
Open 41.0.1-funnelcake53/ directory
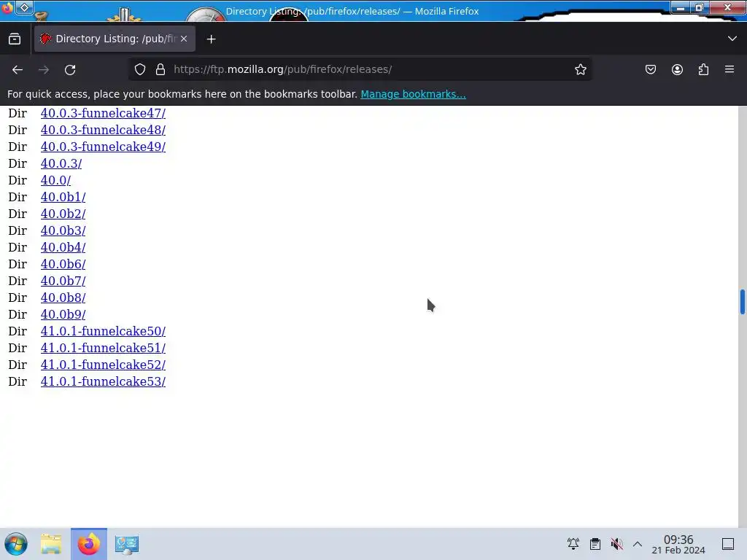point(103,381)
